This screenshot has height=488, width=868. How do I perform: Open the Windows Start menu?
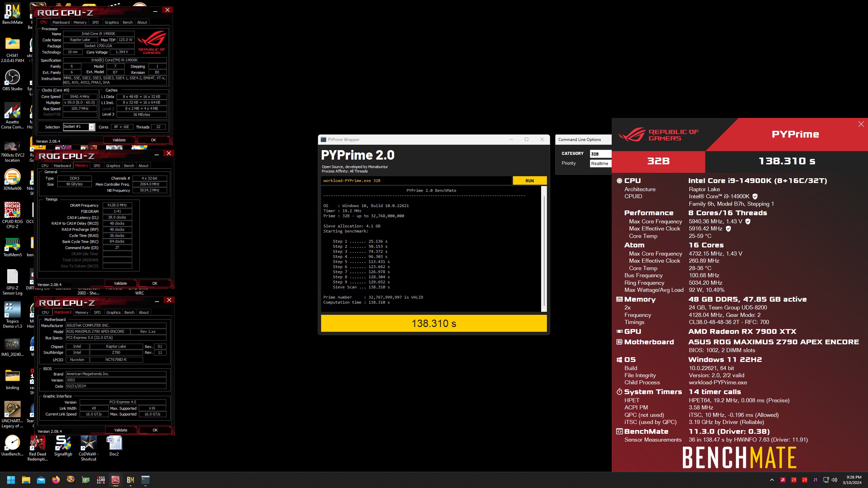pos(11,480)
